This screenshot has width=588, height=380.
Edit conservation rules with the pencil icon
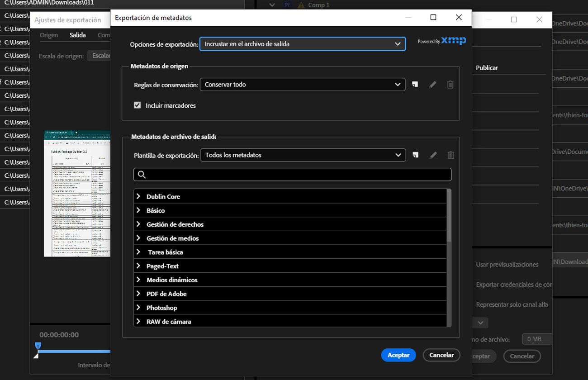click(x=432, y=85)
